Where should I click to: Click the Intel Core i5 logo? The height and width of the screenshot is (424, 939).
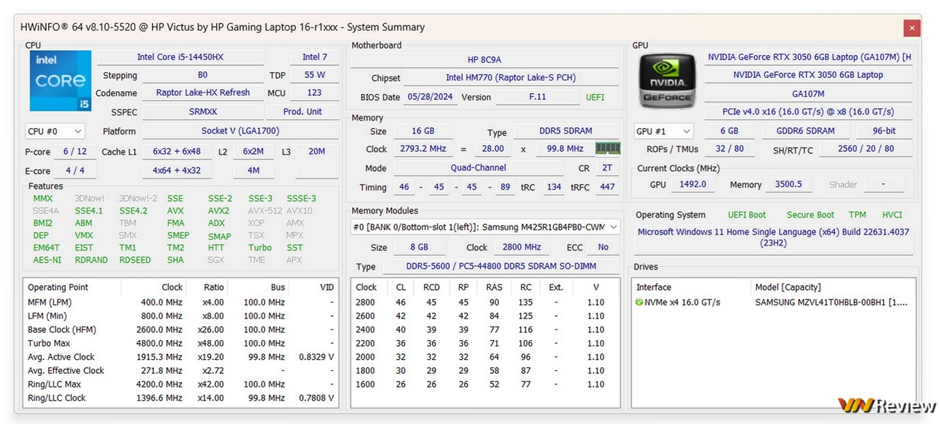point(60,81)
